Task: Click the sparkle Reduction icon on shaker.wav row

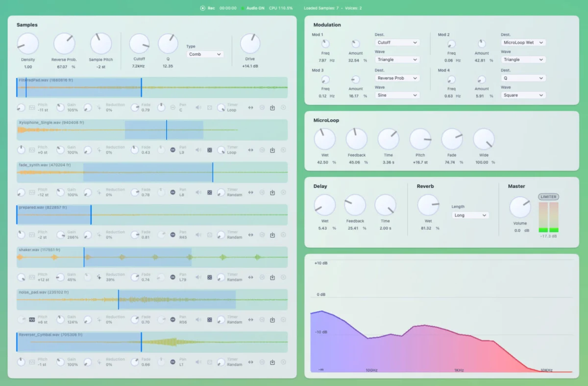Action: 99,277
